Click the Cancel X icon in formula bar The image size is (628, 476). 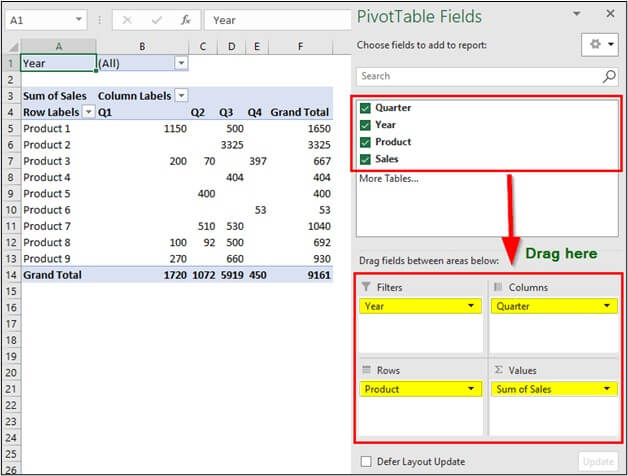(x=127, y=20)
